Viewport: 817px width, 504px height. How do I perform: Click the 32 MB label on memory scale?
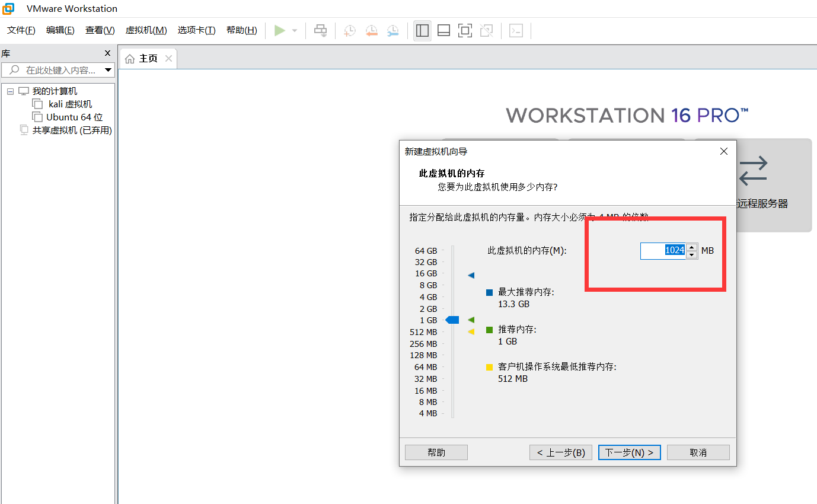(426, 379)
